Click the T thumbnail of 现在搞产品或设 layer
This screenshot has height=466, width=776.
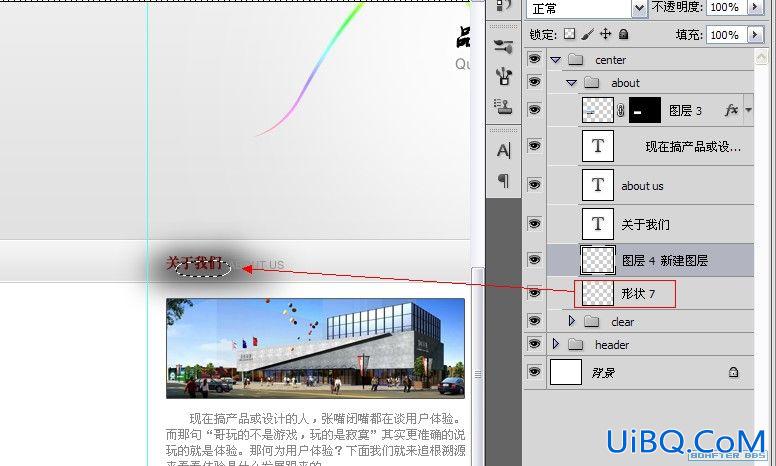[x=598, y=146]
